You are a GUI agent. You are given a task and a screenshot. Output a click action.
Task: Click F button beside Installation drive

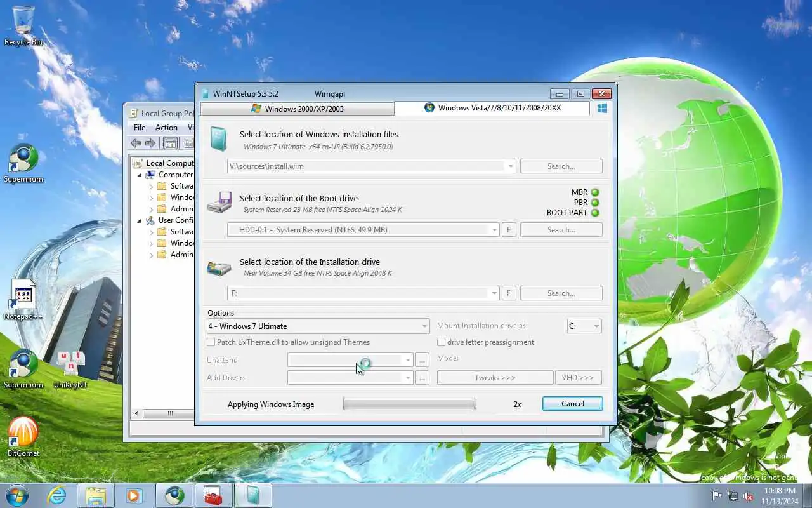coord(508,293)
